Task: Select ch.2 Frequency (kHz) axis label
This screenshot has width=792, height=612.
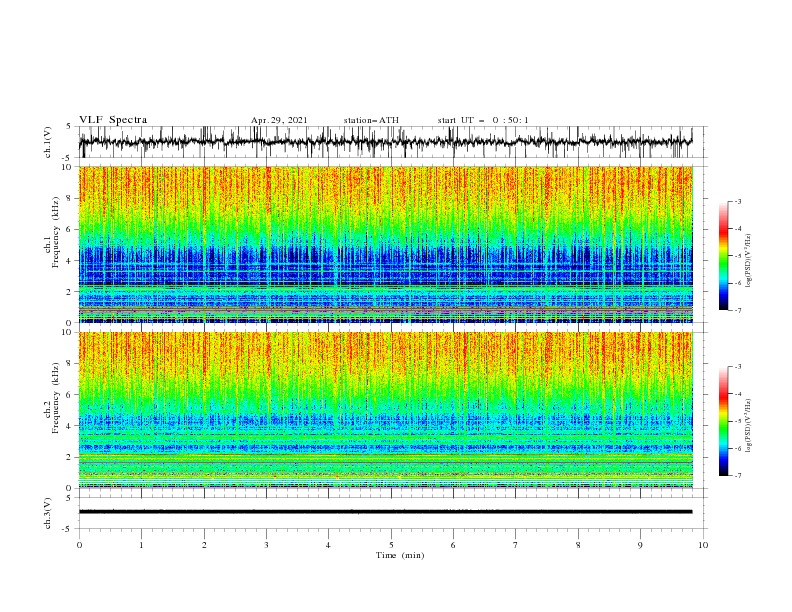Action: coord(52,397)
